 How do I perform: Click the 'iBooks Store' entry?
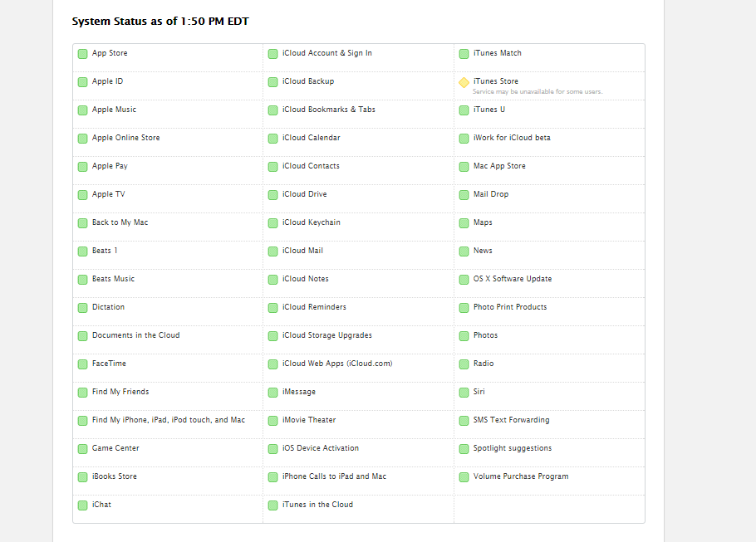tap(115, 476)
